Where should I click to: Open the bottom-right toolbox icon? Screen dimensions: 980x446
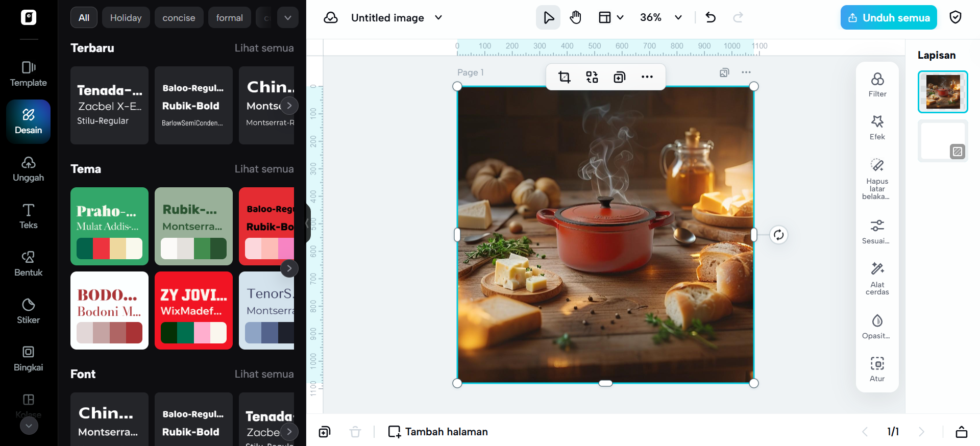tap(962, 432)
